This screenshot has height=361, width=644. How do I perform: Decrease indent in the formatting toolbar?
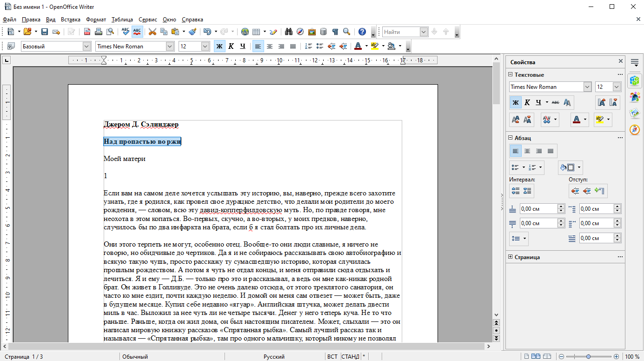pyautogui.click(x=332, y=46)
